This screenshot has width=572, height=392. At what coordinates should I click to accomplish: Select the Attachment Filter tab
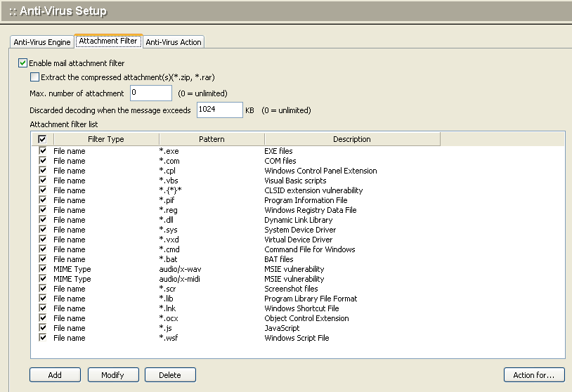108,41
